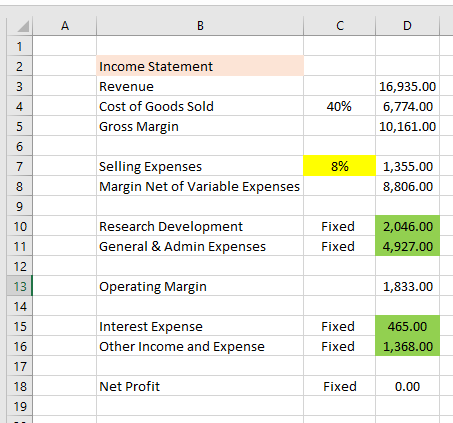The image size is (453, 423).
Task: Select Other Income and Expense label
Action: [x=200, y=346]
